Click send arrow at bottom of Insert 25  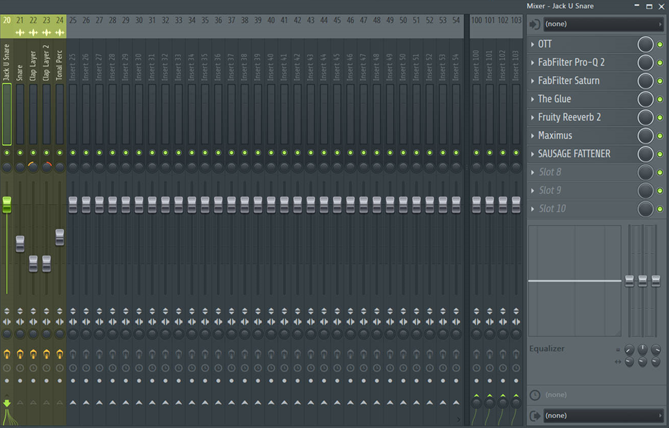point(73,402)
